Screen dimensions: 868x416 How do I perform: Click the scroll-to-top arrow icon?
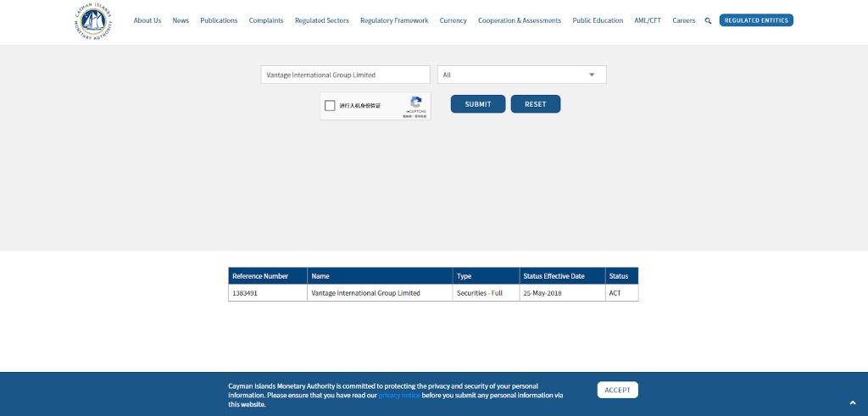click(853, 402)
